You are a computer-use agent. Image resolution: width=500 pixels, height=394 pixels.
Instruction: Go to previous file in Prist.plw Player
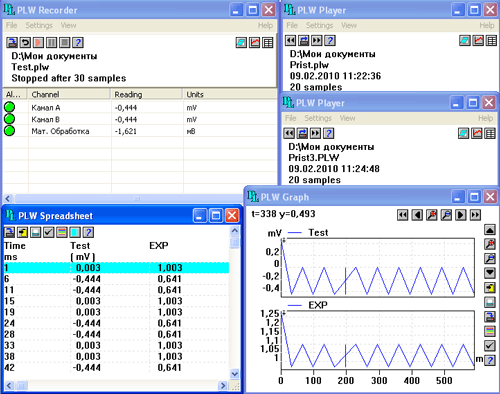[x=291, y=40]
